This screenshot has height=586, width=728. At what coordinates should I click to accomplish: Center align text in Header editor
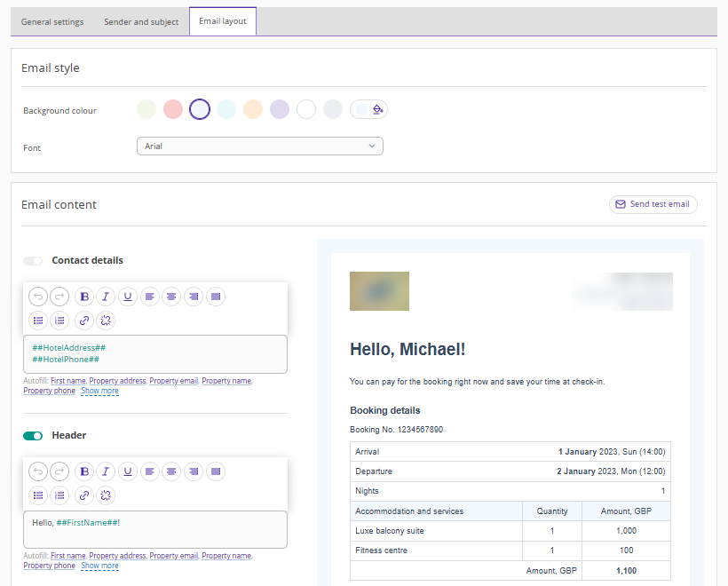tap(172, 471)
